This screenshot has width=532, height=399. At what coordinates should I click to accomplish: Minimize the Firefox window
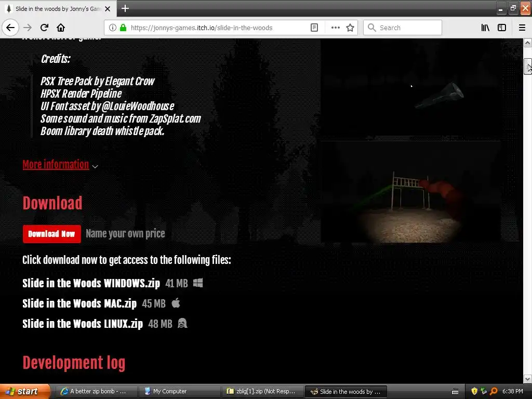tap(501, 9)
